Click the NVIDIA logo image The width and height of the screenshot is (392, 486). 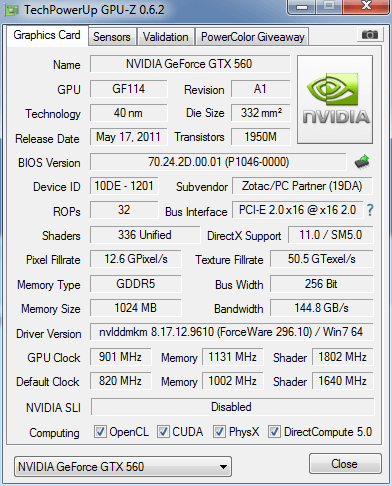[335, 100]
